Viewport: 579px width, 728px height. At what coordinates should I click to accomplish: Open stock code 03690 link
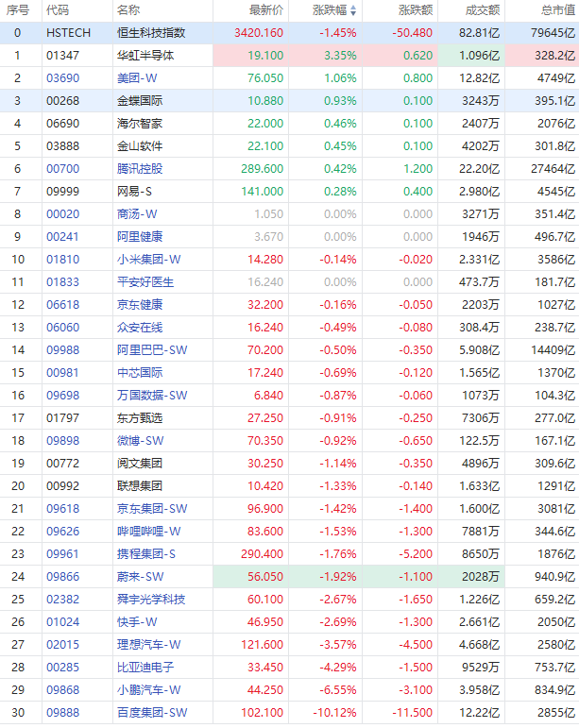pos(62,78)
